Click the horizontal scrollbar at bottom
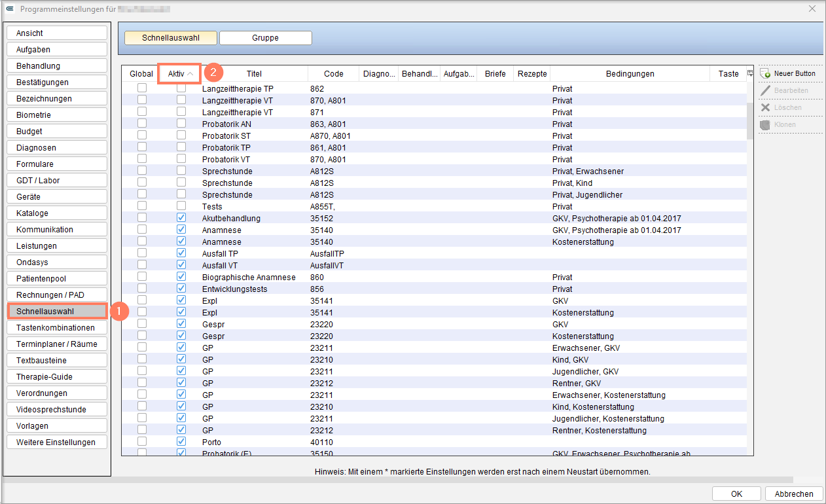826x504 pixels. click(398, 480)
